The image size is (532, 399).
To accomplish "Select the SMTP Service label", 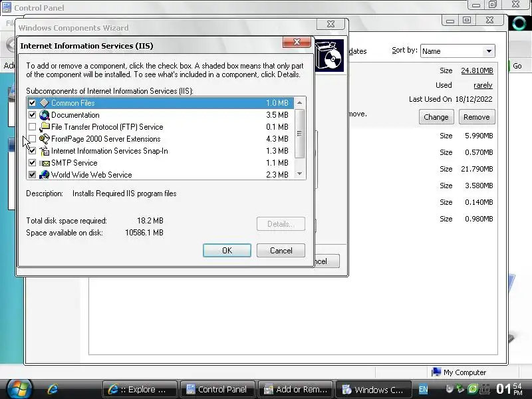I will [74, 163].
